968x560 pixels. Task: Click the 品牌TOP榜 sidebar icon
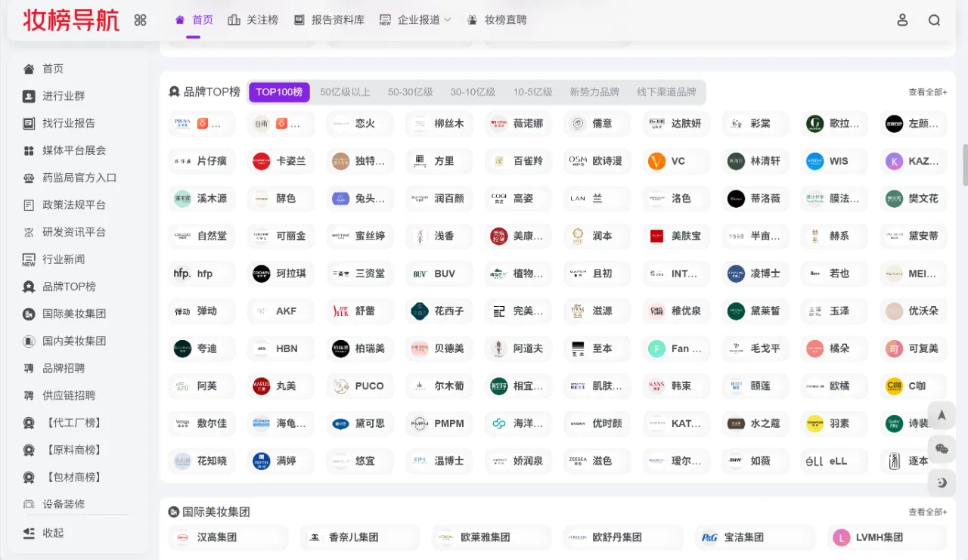(x=29, y=286)
